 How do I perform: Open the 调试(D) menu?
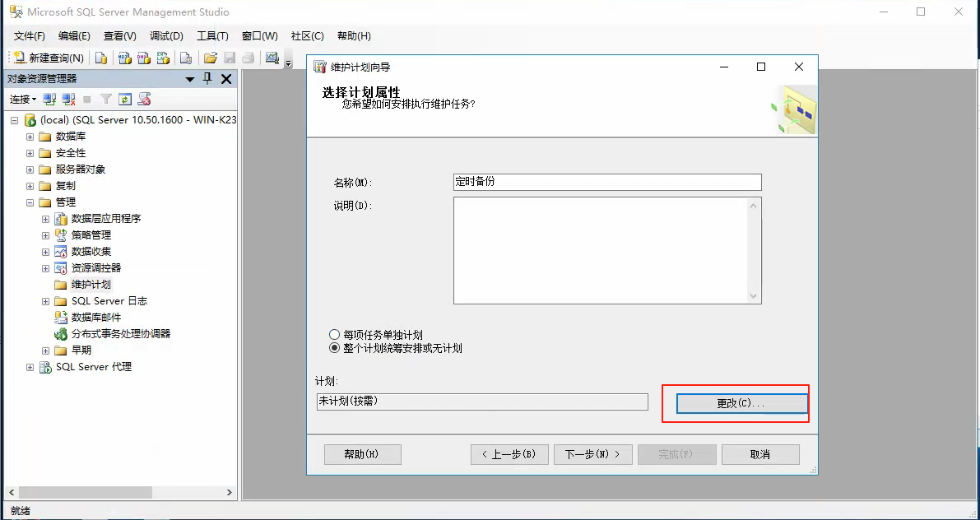click(165, 35)
